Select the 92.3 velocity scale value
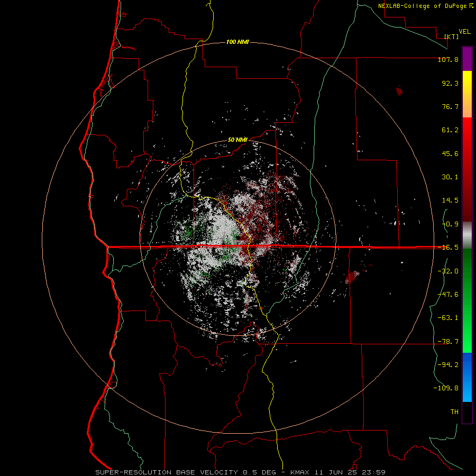Image resolution: width=476 pixels, height=476 pixels. pos(450,83)
